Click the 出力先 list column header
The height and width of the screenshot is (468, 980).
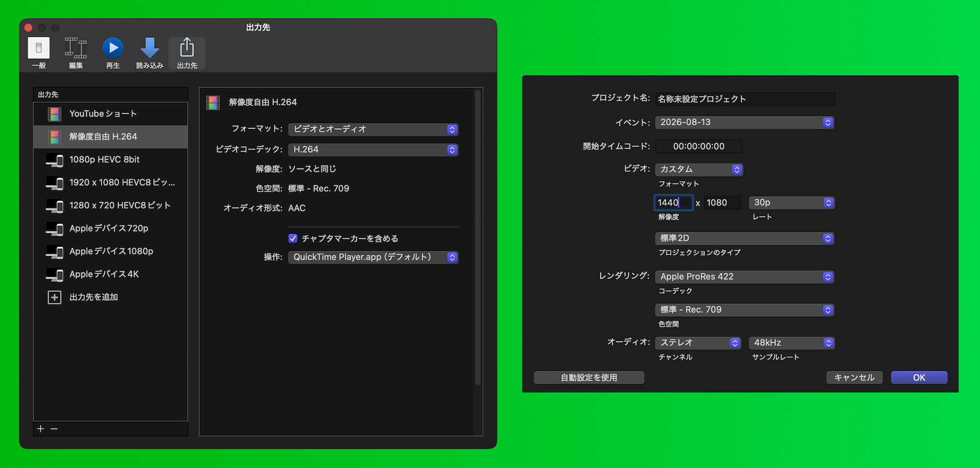pyautogui.click(x=111, y=95)
